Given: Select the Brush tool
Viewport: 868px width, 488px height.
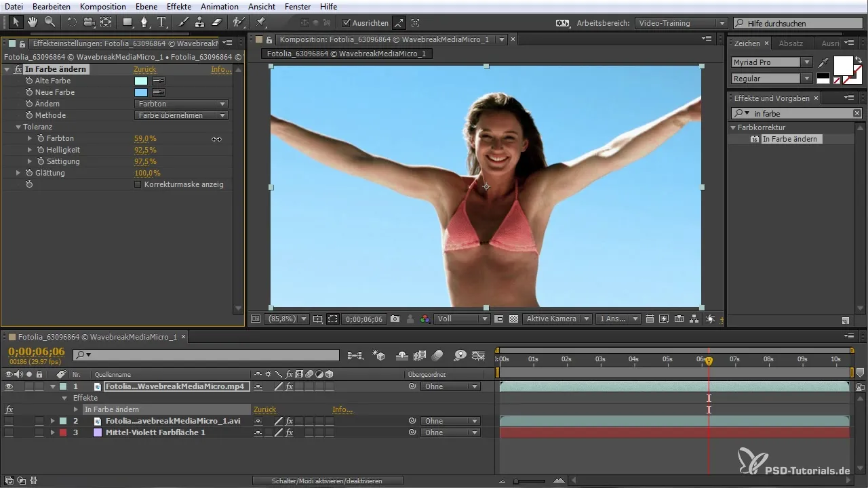Looking at the screenshot, I should (x=184, y=22).
